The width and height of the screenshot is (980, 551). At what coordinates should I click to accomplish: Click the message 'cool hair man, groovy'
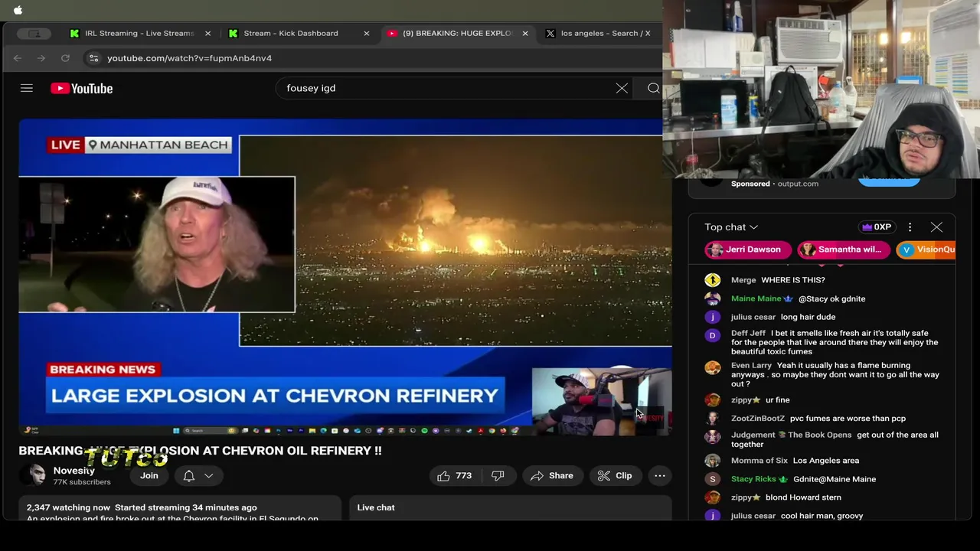click(822, 516)
